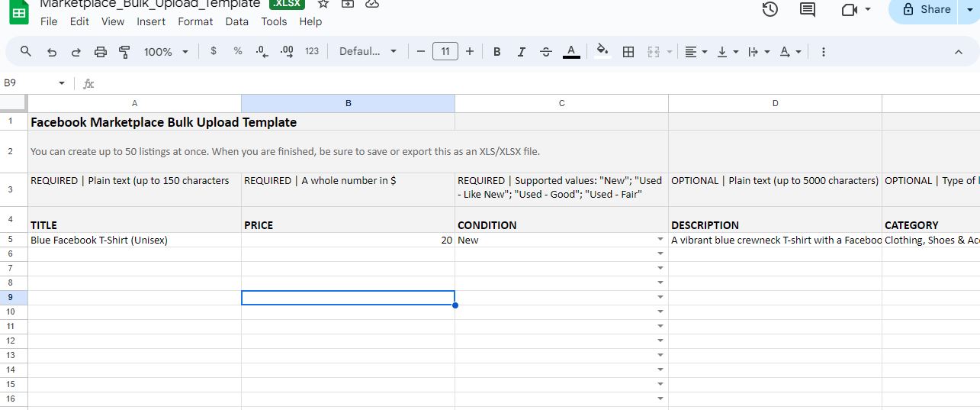980x410 pixels.
Task: Open the fill color bucket
Action: pyautogui.click(x=602, y=51)
